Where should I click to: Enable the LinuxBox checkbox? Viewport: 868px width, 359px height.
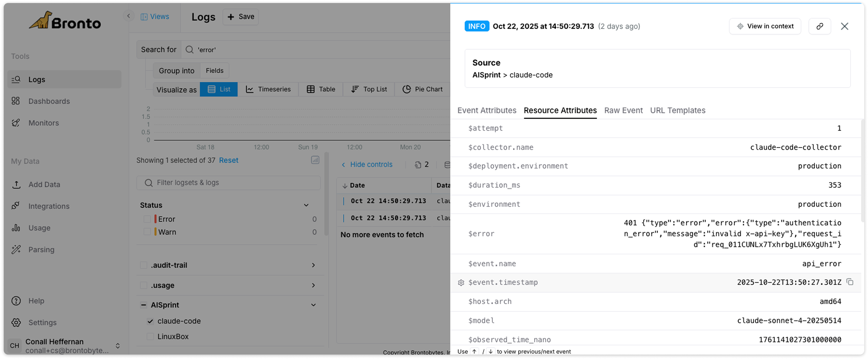click(150, 337)
